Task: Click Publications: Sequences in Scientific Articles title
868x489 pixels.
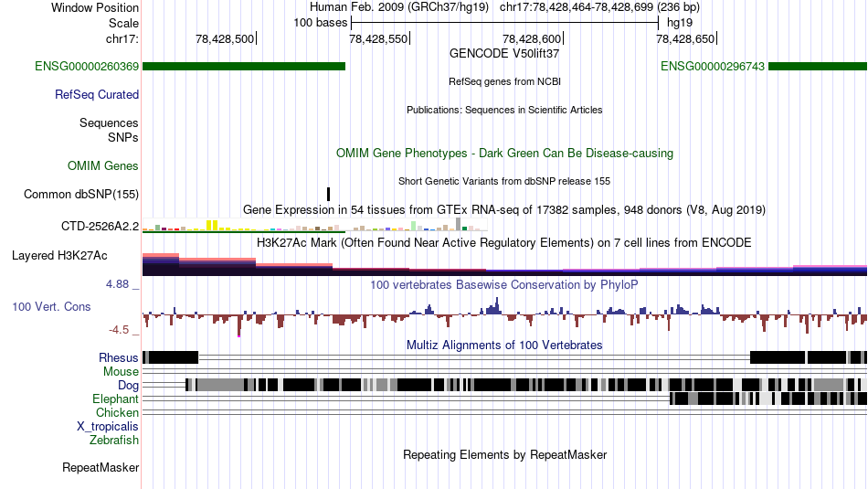Action: coord(504,110)
